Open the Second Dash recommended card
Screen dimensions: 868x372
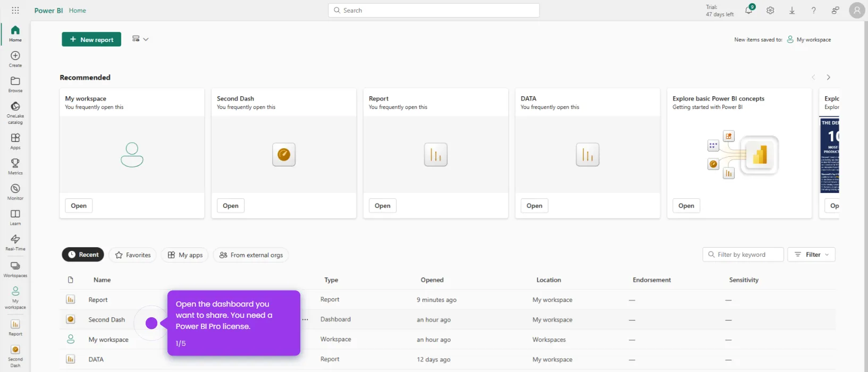click(x=231, y=206)
